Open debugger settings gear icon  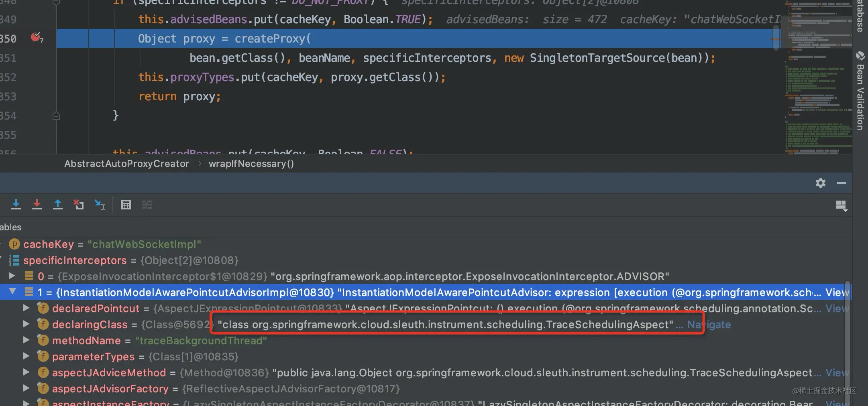pyautogui.click(x=821, y=183)
